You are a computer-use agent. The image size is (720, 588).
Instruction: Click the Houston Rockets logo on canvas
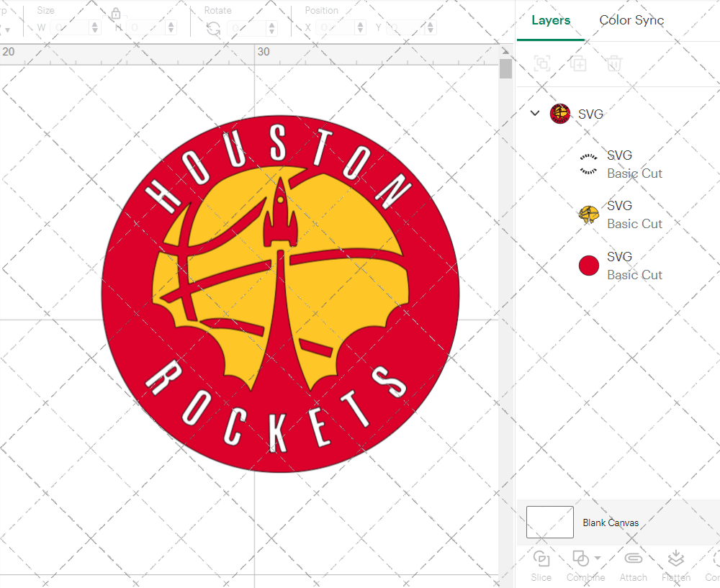[280, 294]
